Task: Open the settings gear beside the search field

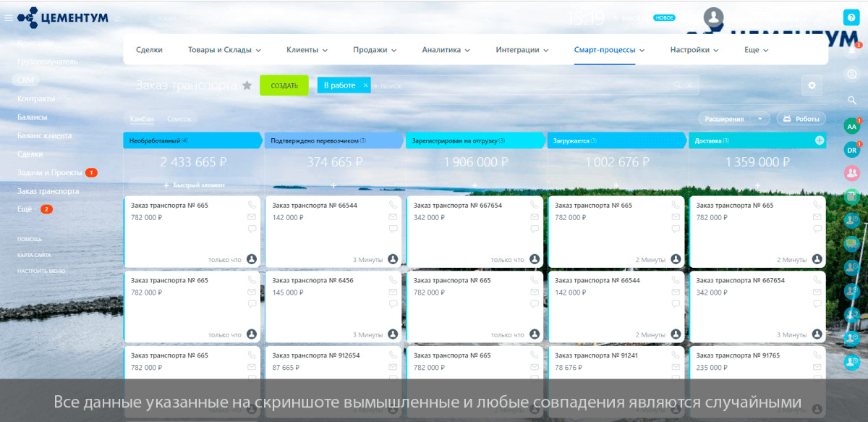Action: pos(812,85)
